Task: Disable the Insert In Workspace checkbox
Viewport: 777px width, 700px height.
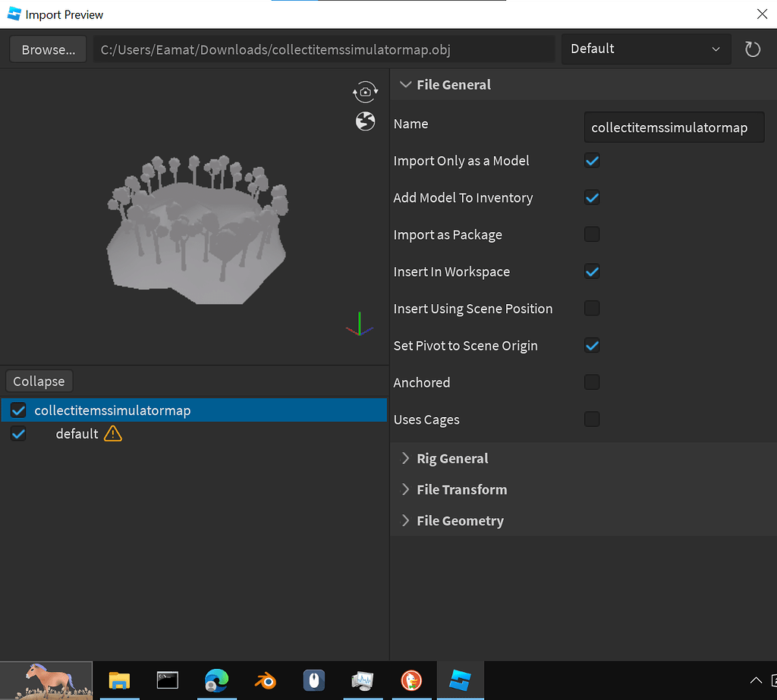Action: point(592,272)
